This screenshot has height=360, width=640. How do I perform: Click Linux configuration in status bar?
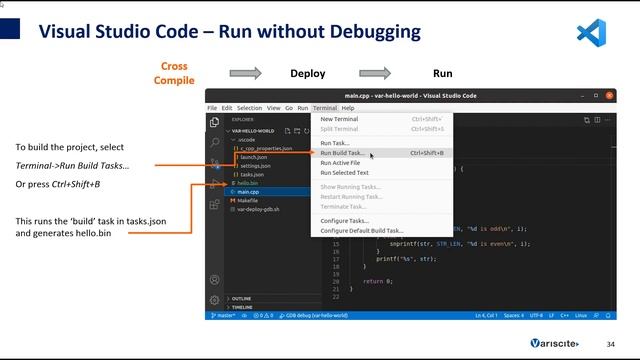click(580, 316)
